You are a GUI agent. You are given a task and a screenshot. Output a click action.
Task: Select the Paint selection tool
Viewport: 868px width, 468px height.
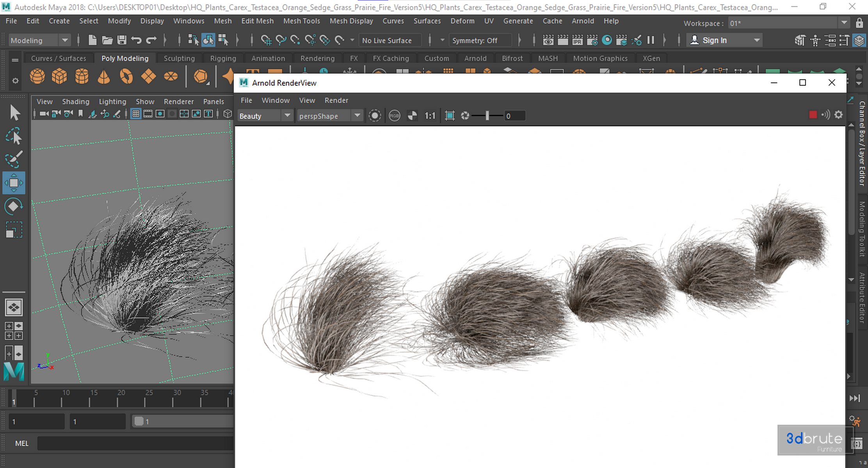pyautogui.click(x=14, y=160)
